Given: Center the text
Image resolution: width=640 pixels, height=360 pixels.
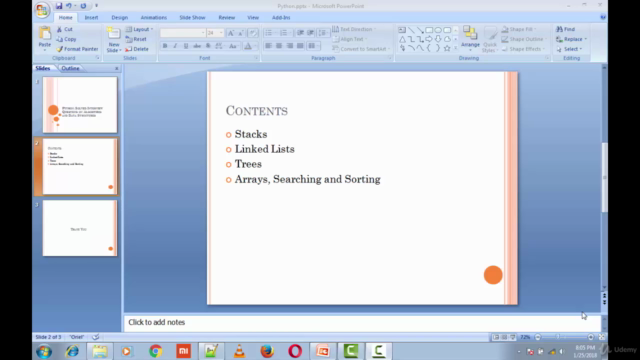Looking at the screenshot, I should pyautogui.click(x=279, y=46).
